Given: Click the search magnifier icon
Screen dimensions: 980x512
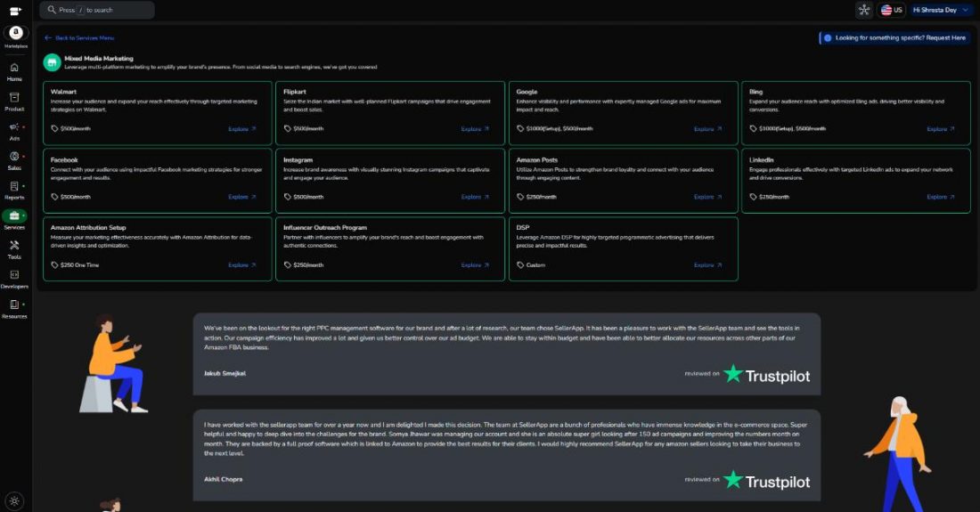Looking at the screenshot, I should pos(52,10).
